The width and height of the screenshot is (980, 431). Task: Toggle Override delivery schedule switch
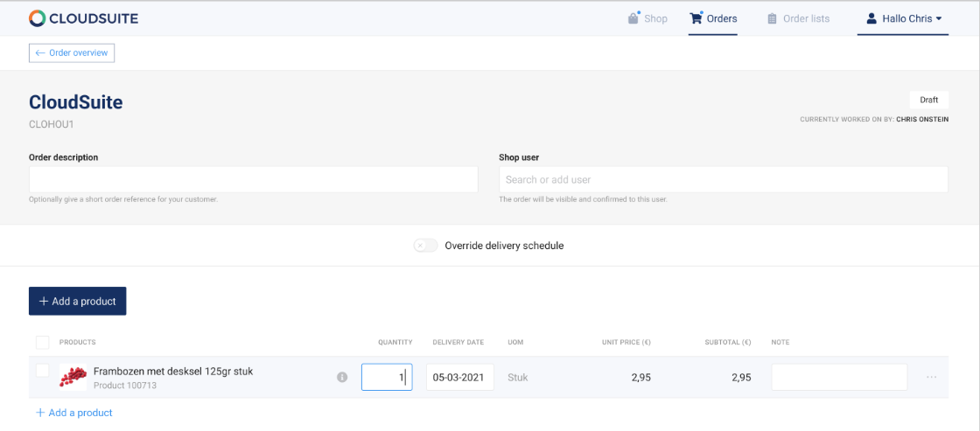426,246
